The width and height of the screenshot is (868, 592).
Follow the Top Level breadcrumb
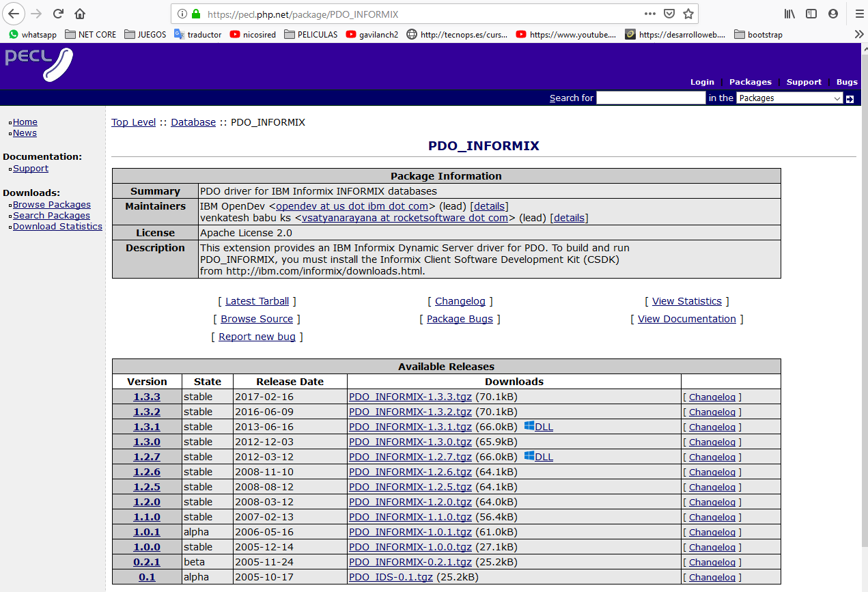point(134,122)
